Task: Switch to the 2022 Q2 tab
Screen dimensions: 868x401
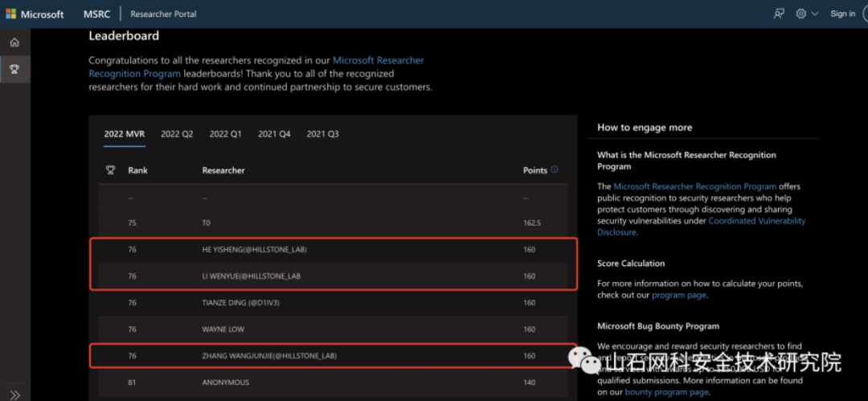Action: coord(177,134)
